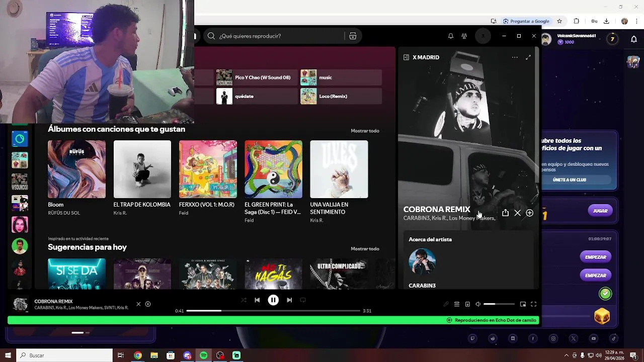Collapse the X MADRID now playing panel
The height and width of the screenshot is (362, 644).
pyautogui.click(x=406, y=57)
